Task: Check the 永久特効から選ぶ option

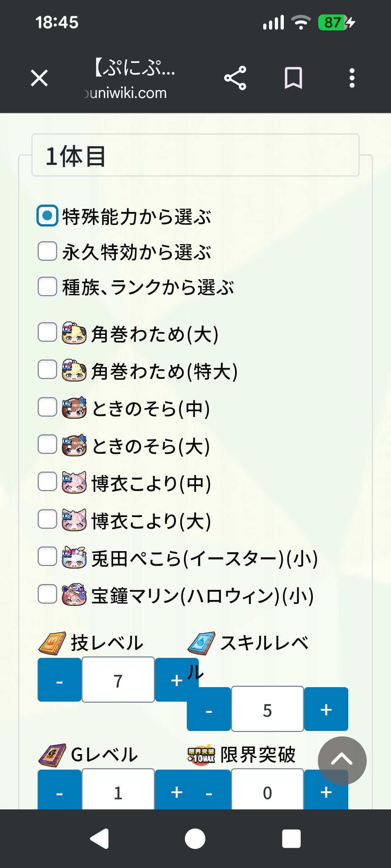Action: click(x=47, y=251)
